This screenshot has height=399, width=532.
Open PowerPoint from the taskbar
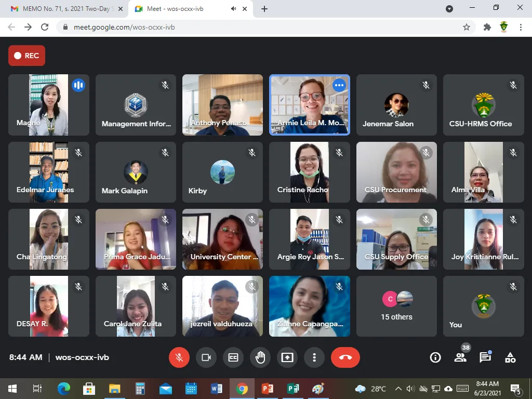pos(268,389)
